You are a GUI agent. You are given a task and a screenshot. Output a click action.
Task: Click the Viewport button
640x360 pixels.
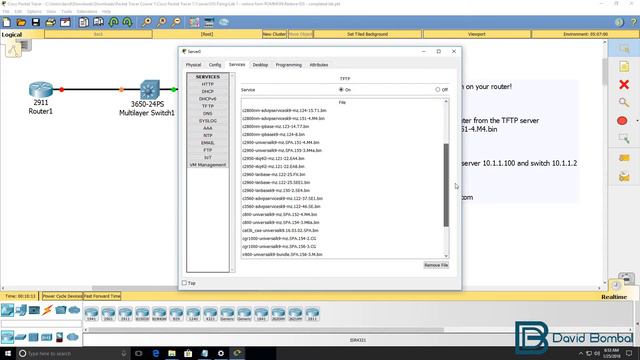(x=477, y=34)
